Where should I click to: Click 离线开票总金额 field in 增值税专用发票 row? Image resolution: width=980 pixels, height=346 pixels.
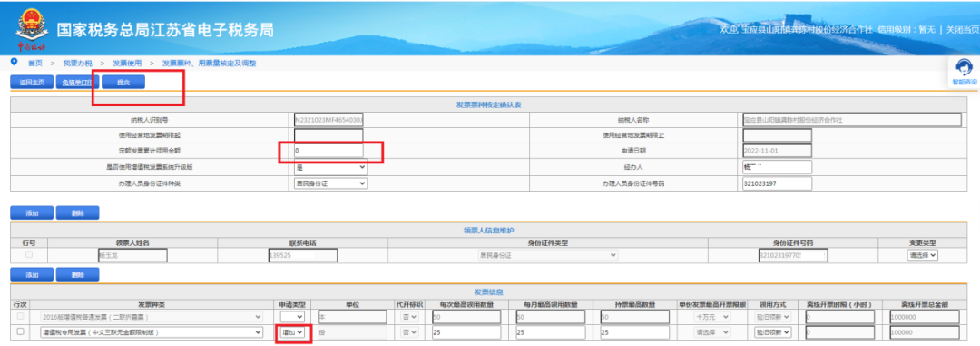pos(925,333)
